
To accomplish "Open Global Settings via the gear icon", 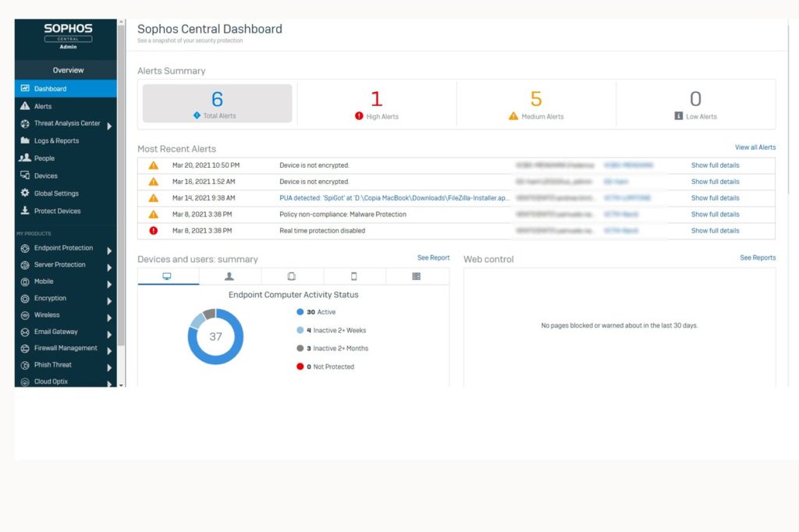I will pos(25,193).
